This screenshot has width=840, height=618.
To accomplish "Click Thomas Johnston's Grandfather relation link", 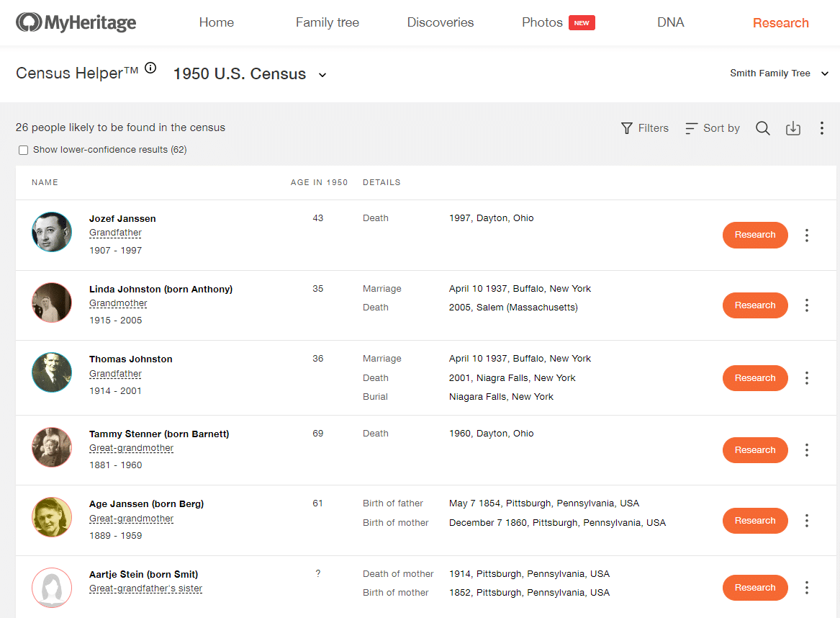I will tap(115, 374).
